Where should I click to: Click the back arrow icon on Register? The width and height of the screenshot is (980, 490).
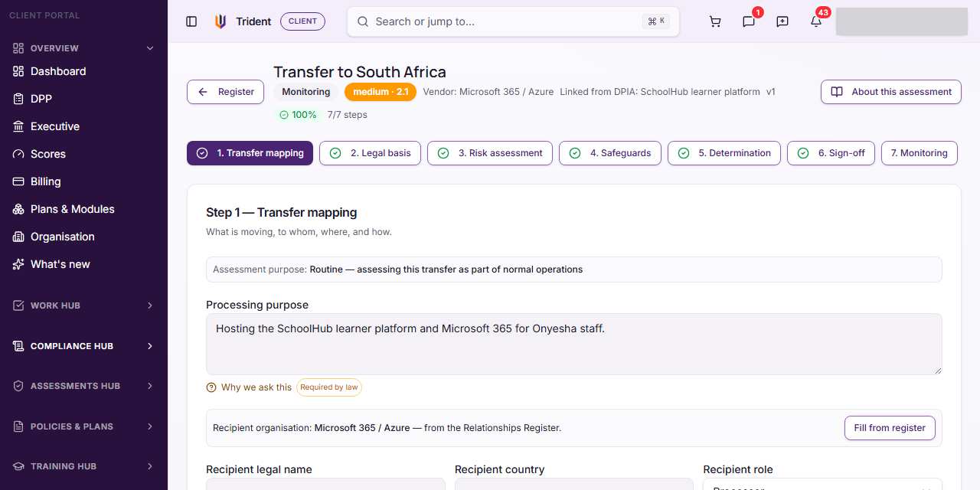[203, 92]
